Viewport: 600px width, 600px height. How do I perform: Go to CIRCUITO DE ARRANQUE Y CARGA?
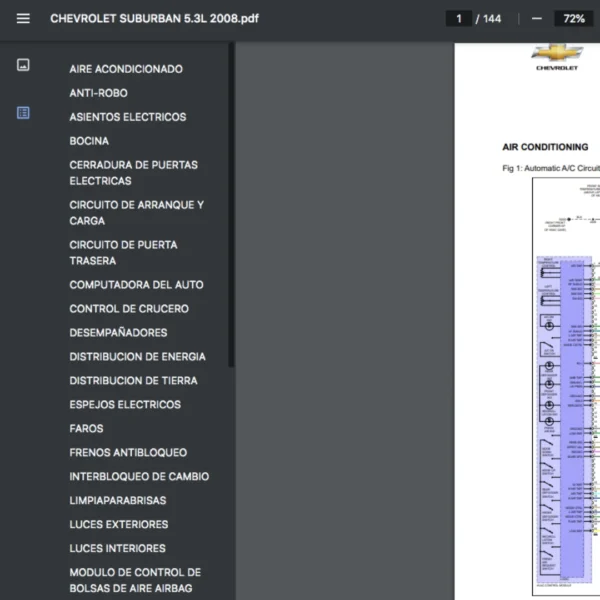click(137, 213)
